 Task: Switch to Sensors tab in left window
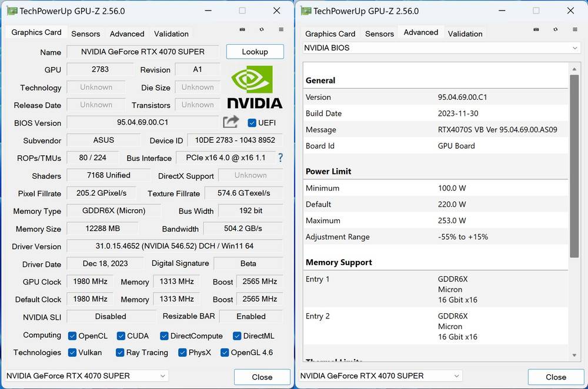[x=85, y=33]
